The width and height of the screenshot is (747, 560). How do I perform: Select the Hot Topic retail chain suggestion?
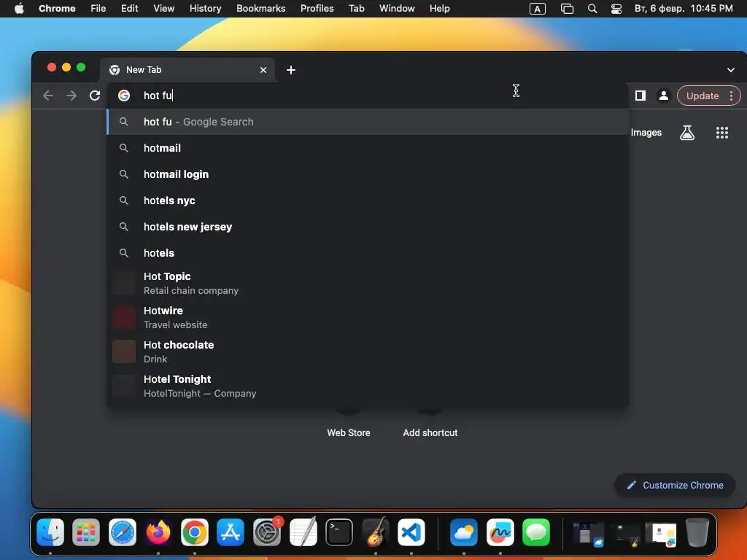tap(368, 284)
